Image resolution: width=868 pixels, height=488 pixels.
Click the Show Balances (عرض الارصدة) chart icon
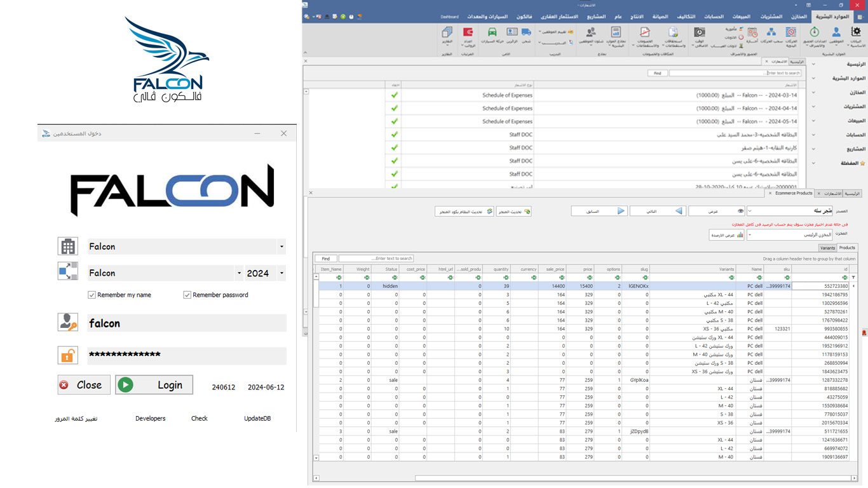pos(740,234)
